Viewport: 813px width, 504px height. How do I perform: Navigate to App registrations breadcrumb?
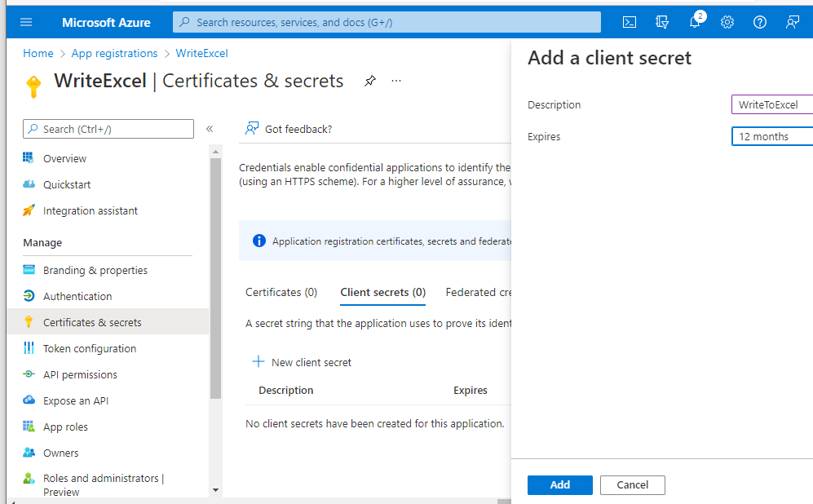point(115,53)
